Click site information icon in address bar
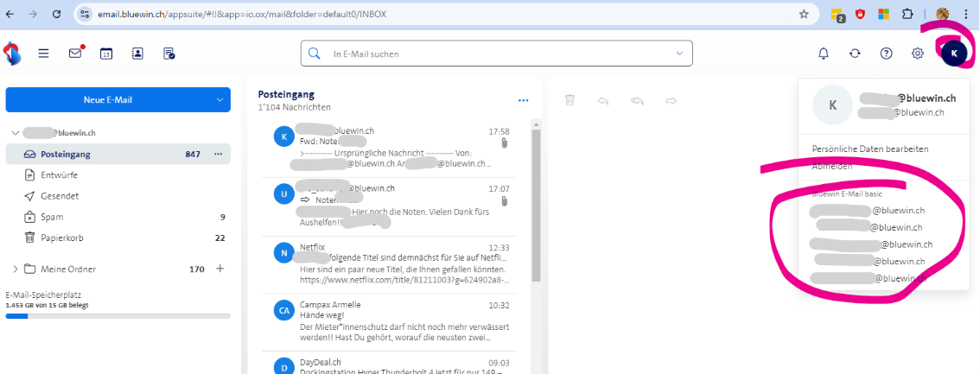Viewport: 980px width, 374px height. pyautogui.click(x=85, y=14)
